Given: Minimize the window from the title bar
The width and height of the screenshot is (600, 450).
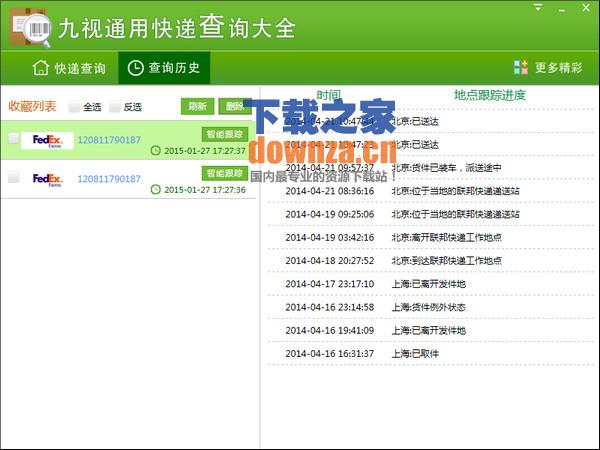Looking at the screenshot, I should (x=563, y=8).
